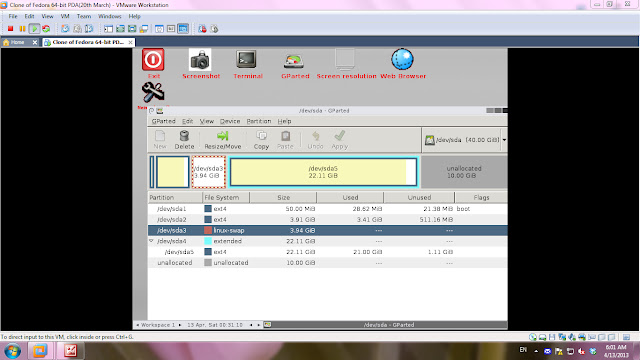Viewport: 640px width, 360px height.
Task: Click the /dev/sda - GParted panel taskbar entry
Action: (x=385, y=325)
